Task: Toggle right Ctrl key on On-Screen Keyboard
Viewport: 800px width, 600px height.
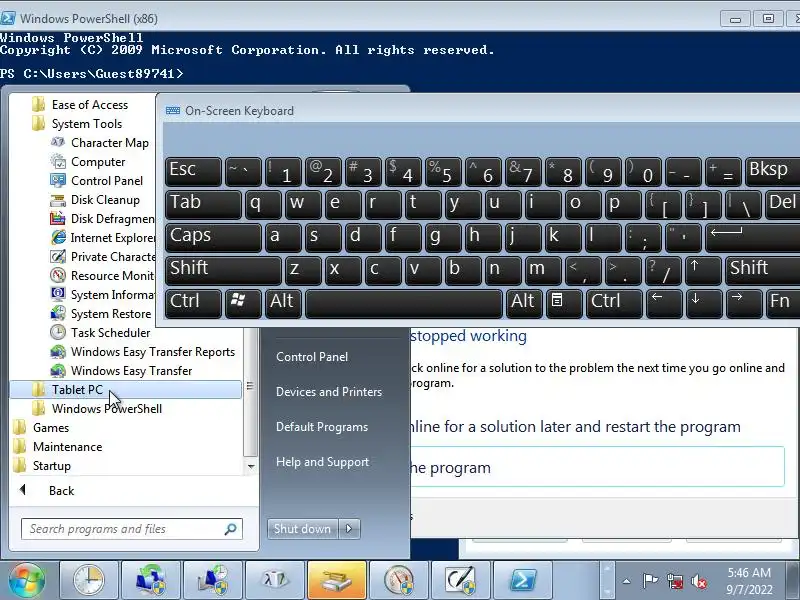Action: coord(614,303)
